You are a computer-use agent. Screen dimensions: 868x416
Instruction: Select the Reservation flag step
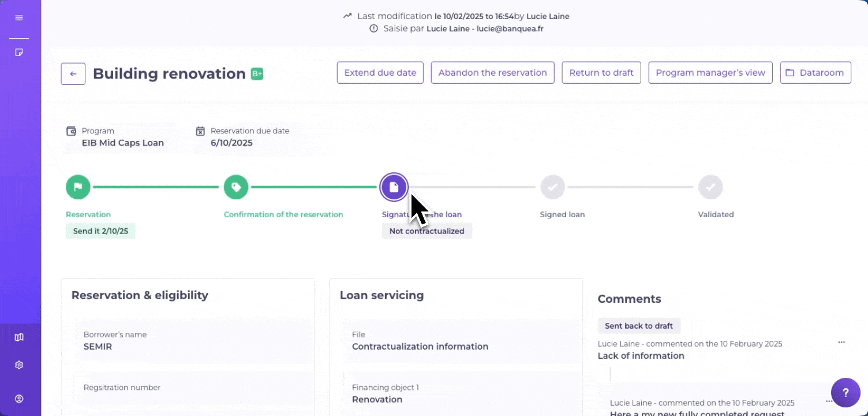78,187
